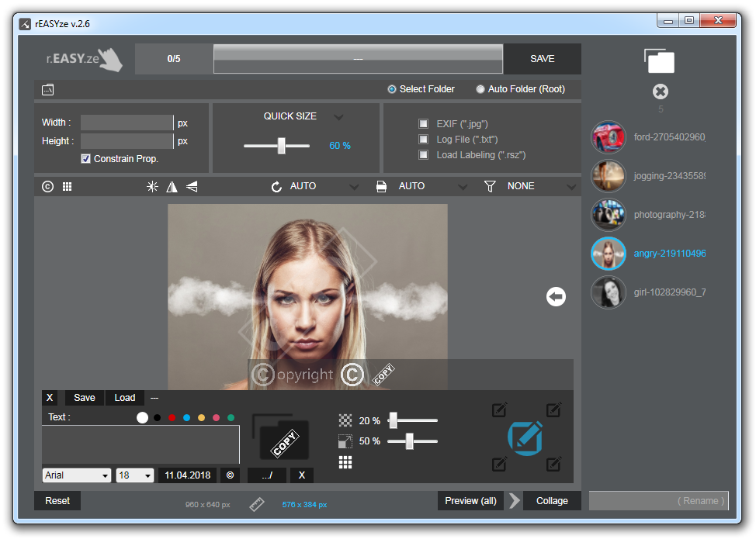Click the grid icon beside the copyright tool
The image size is (756, 539).
click(67, 186)
